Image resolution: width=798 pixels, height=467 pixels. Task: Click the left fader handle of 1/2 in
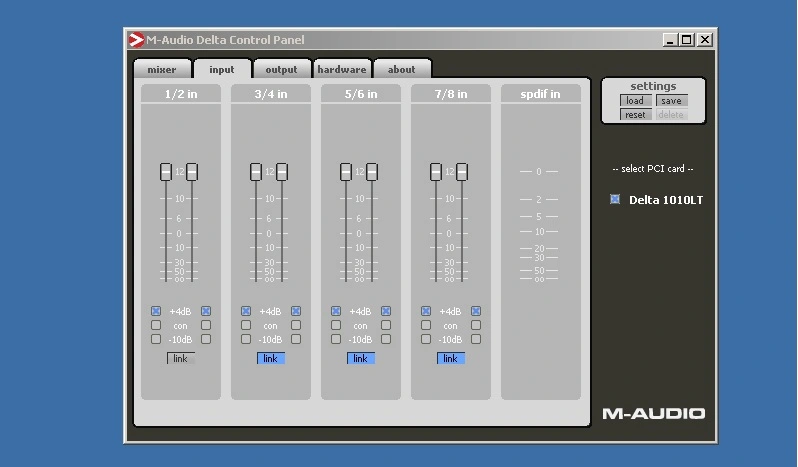(166, 172)
